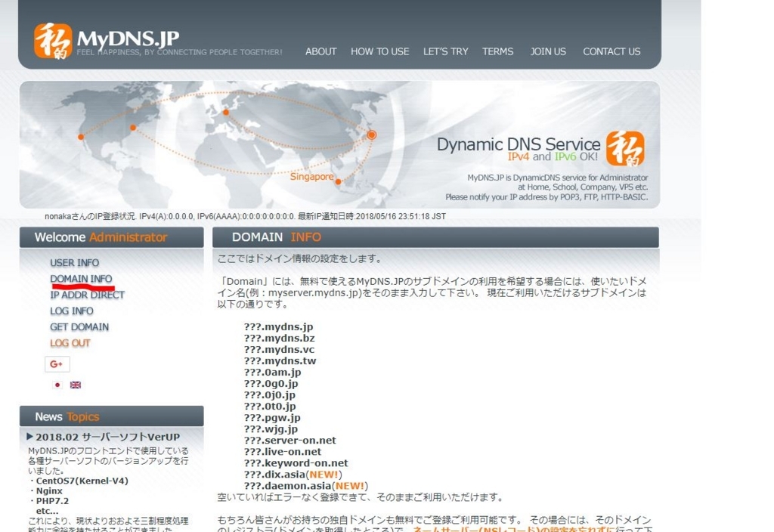
Task: Open CONTACT US menu item
Action: coord(611,51)
